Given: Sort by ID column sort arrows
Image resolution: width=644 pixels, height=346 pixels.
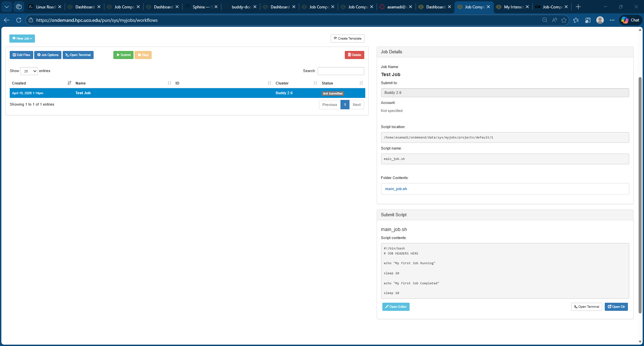Looking at the screenshot, I should pyautogui.click(x=269, y=83).
